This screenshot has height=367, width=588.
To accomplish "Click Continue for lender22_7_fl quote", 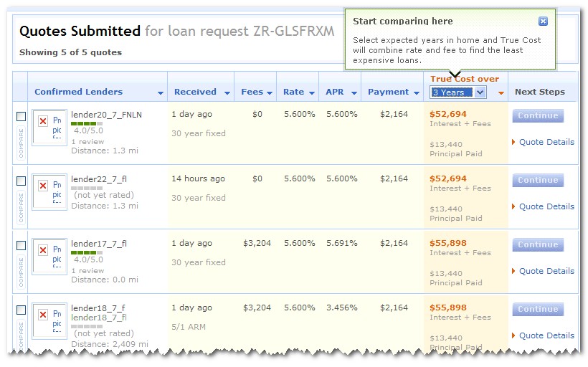I will 538,181.
